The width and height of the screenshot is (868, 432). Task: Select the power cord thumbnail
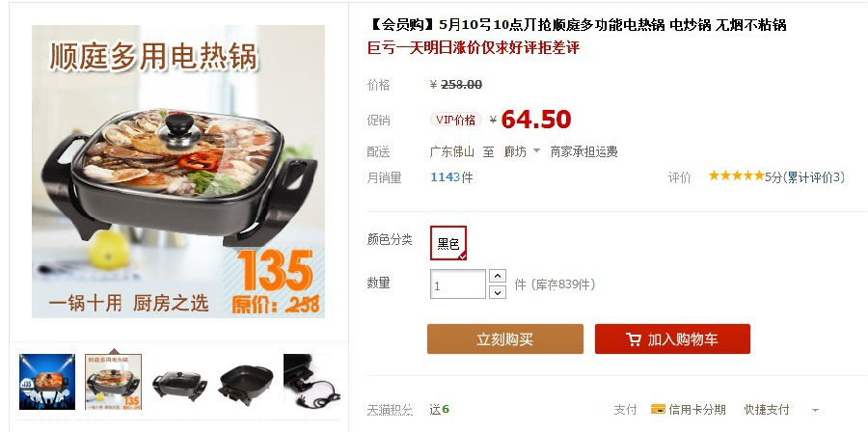click(x=312, y=382)
